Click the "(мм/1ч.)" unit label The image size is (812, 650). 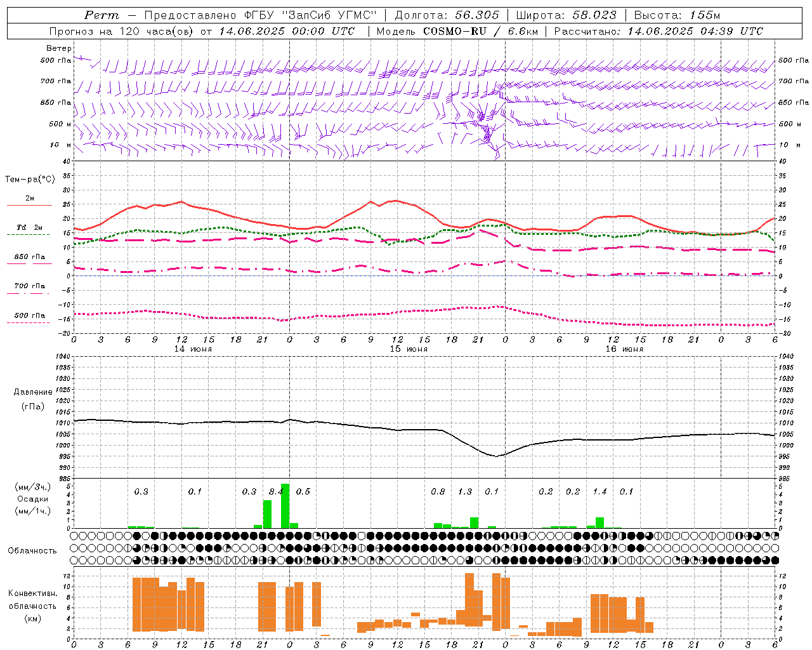pyautogui.click(x=32, y=511)
